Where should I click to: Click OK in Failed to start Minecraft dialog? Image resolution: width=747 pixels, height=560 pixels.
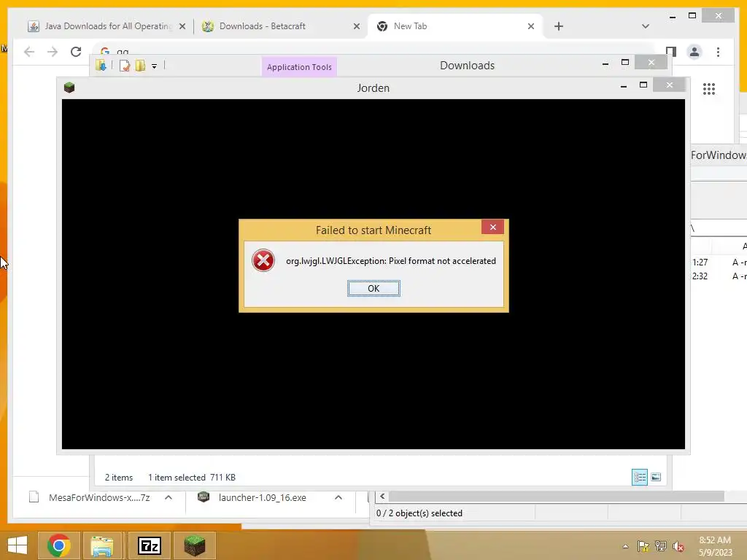click(373, 288)
